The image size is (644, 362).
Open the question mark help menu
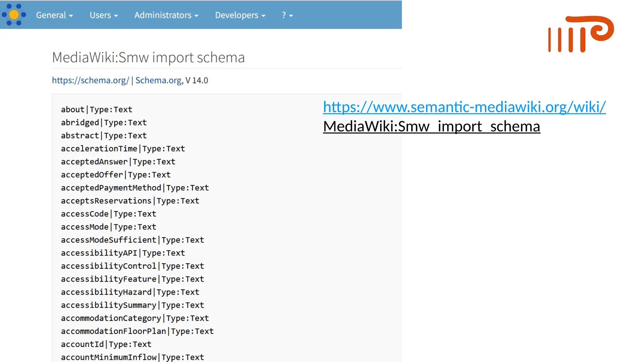287,15
